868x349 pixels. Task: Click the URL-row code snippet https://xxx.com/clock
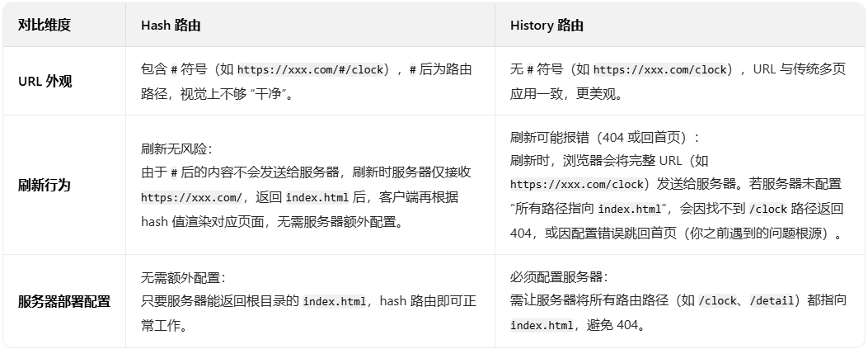[659, 70]
